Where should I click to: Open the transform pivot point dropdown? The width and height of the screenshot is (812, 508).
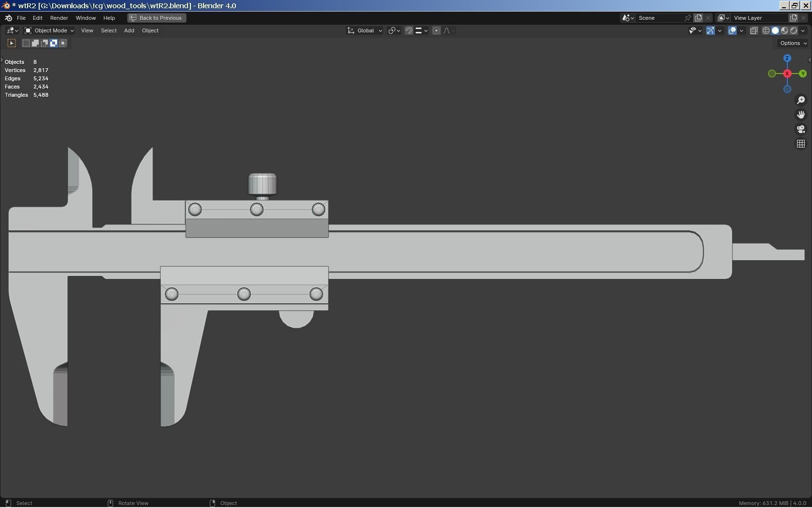point(394,30)
